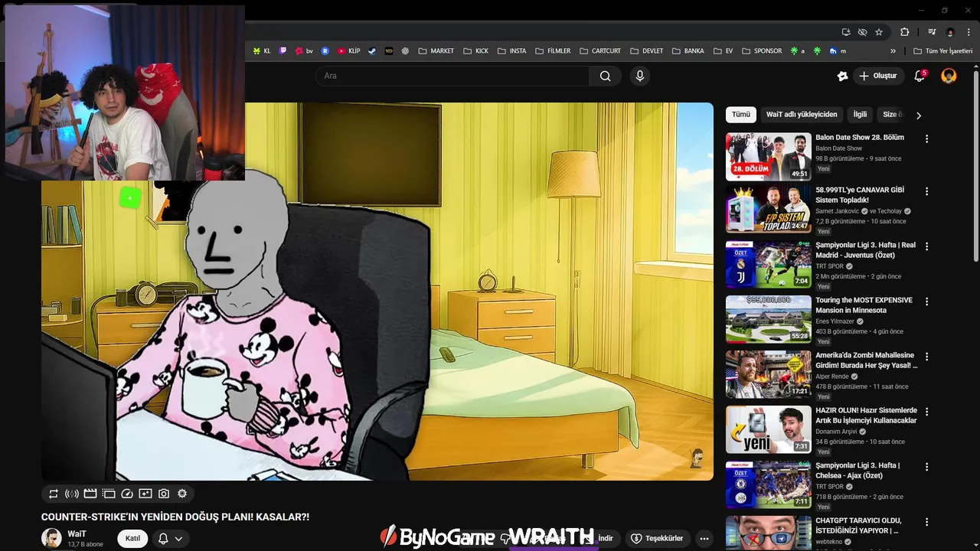
Task: Open more actions three-dot button beside Teşekkürler
Action: pyautogui.click(x=704, y=539)
